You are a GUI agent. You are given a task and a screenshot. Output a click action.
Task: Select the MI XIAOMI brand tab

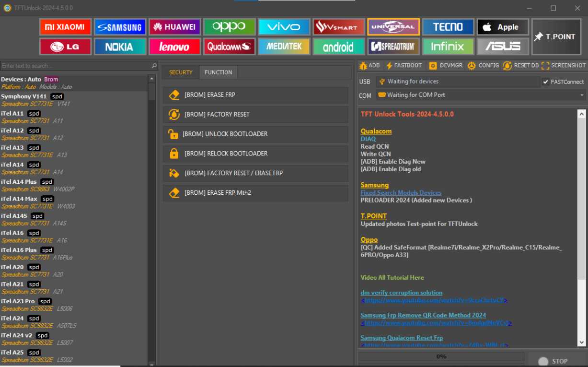point(65,27)
